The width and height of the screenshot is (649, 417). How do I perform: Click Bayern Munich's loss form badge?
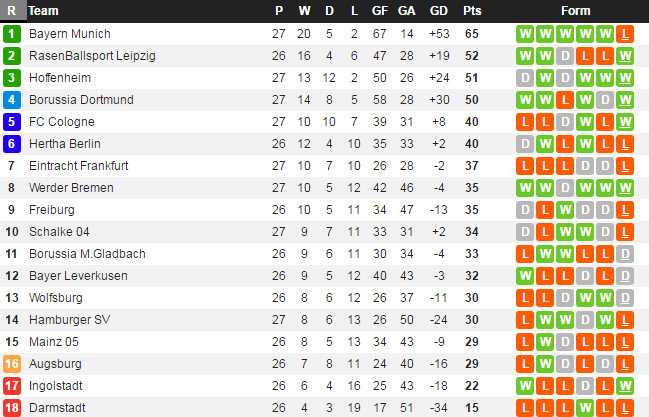pos(625,33)
